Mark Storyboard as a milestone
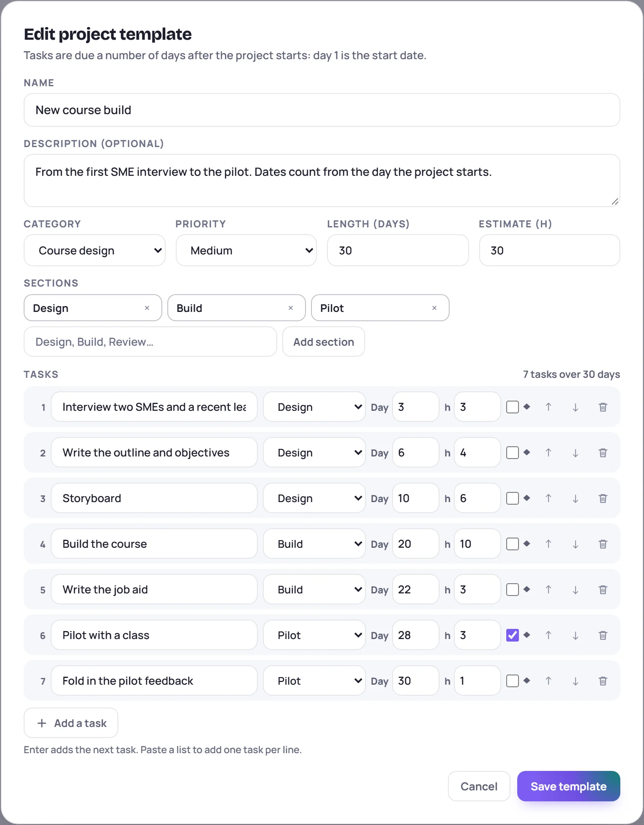This screenshot has width=644, height=825. 513,498
